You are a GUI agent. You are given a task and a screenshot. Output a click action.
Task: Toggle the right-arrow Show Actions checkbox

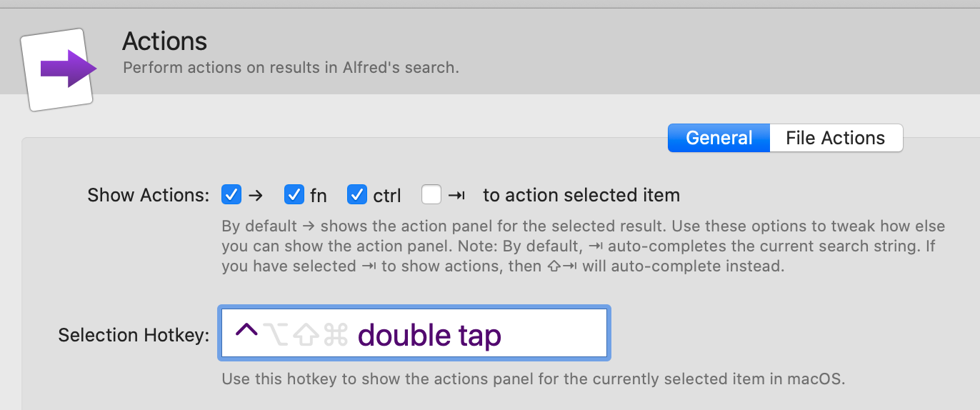tap(231, 194)
